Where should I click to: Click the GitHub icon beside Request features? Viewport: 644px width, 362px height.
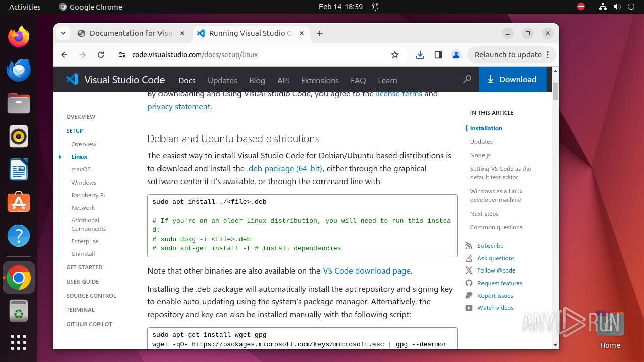(469, 283)
